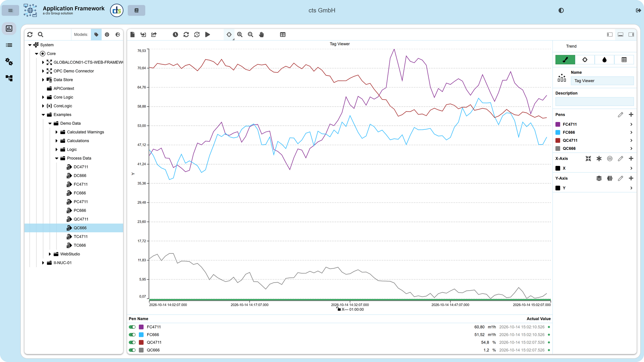644x362 pixels.
Task: Toggle the right side panel layout
Action: pos(631,35)
